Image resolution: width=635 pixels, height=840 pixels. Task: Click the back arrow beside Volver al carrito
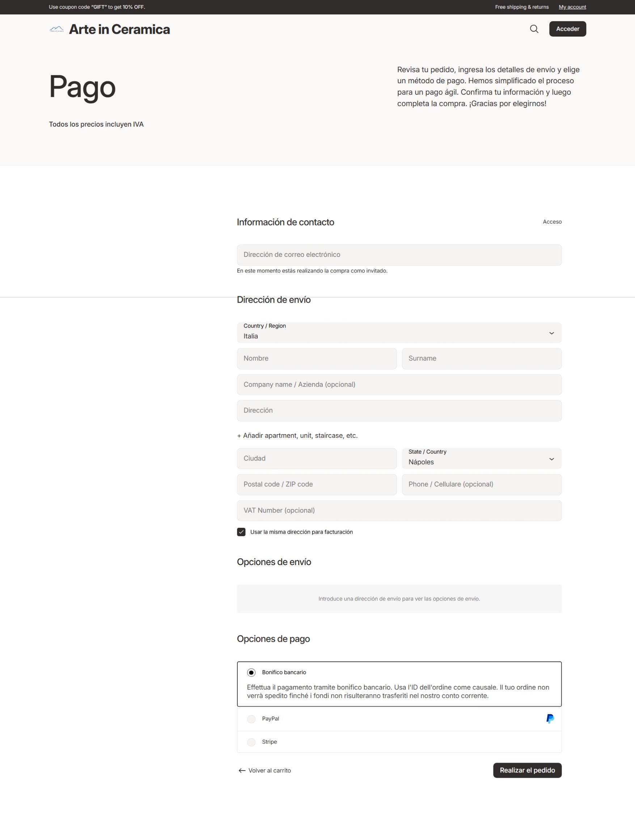[x=242, y=771]
